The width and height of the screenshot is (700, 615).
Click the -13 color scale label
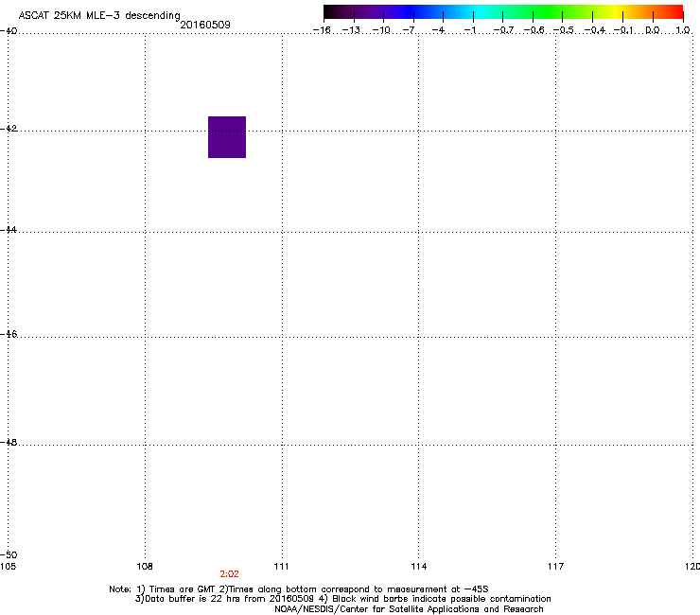click(351, 30)
